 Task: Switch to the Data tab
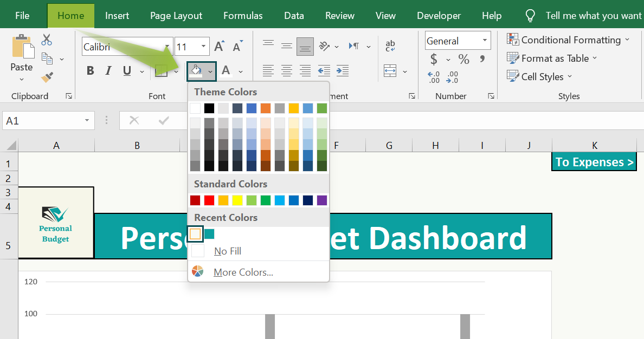[294, 16]
